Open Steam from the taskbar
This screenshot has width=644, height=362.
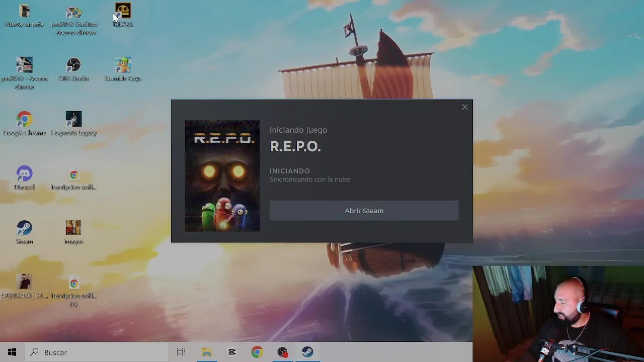[x=307, y=352]
